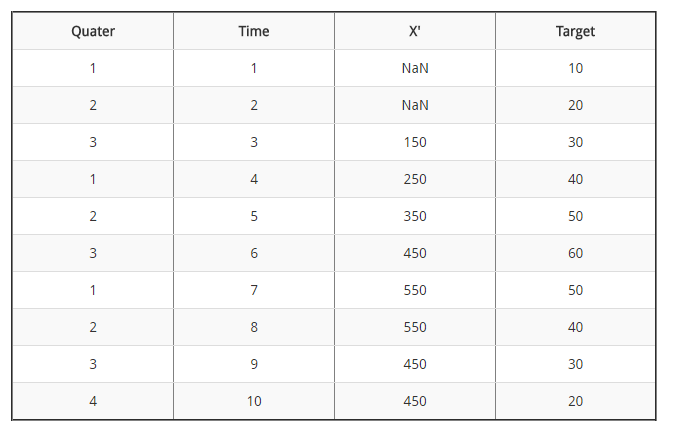This screenshot has width=695, height=433.
Task: Click the Time cell showing 9
Action: (x=254, y=364)
